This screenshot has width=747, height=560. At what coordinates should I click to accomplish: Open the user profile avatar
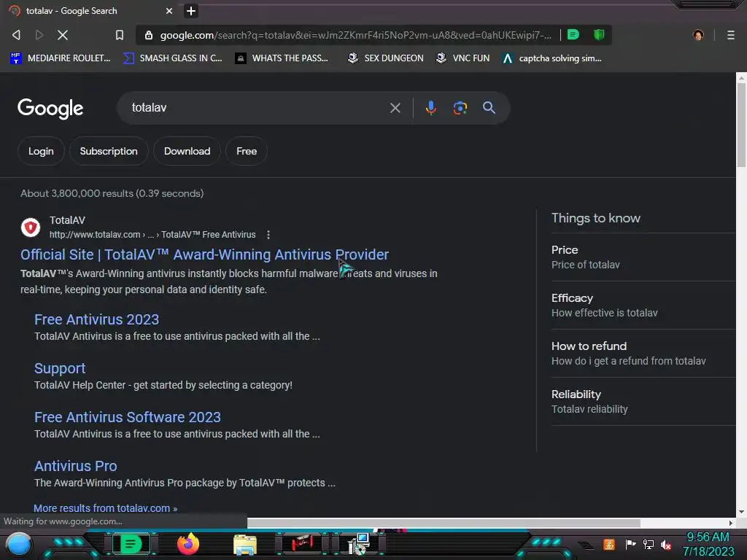[x=698, y=35]
